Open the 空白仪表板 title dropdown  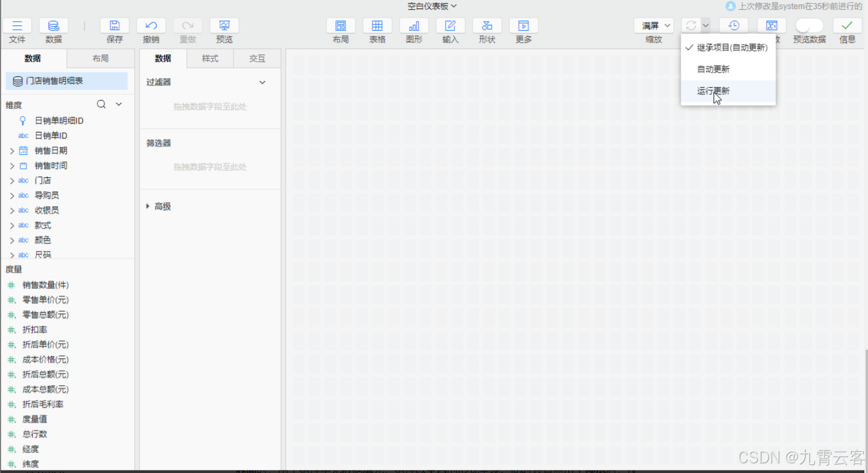[432, 6]
